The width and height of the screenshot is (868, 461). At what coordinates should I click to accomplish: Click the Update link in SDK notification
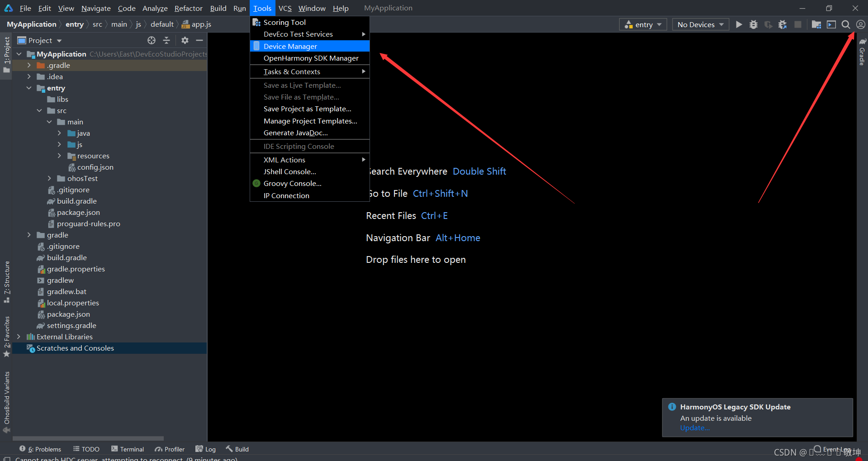click(695, 428)
